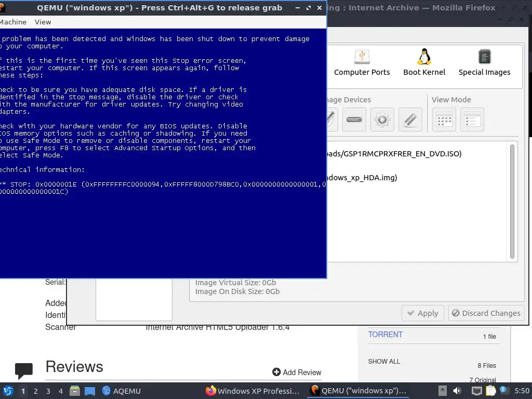Click the taskbar clock

pyautogui.click(x=522, y=391)
